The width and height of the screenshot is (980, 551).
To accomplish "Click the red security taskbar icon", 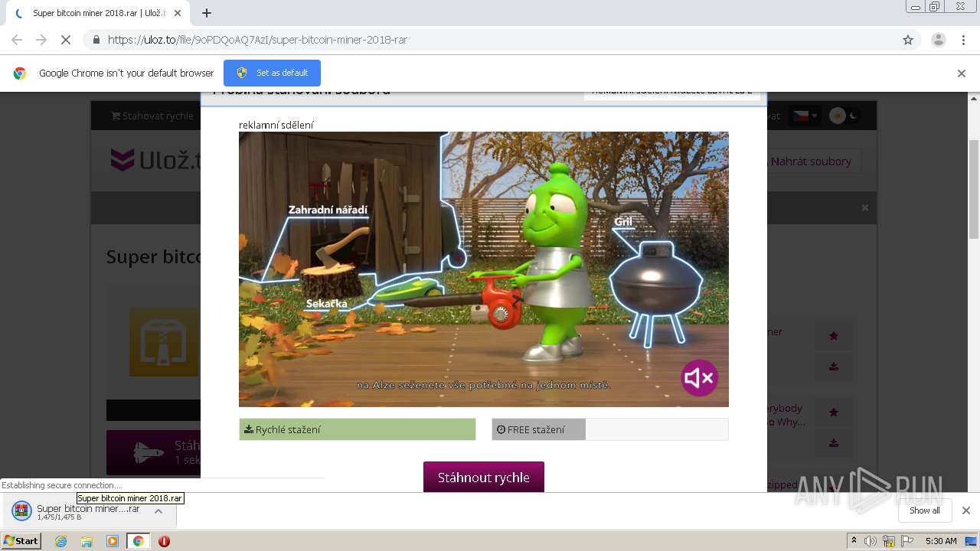I will click(164, 541).
